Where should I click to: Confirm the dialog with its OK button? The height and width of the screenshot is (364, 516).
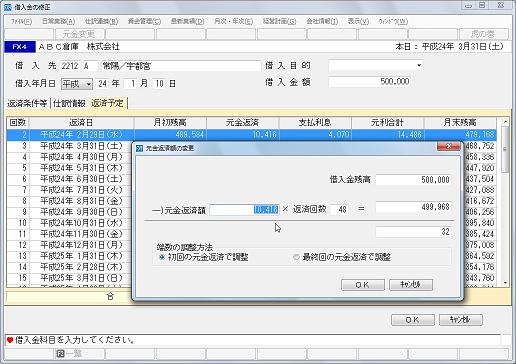(x=363, y=285)
